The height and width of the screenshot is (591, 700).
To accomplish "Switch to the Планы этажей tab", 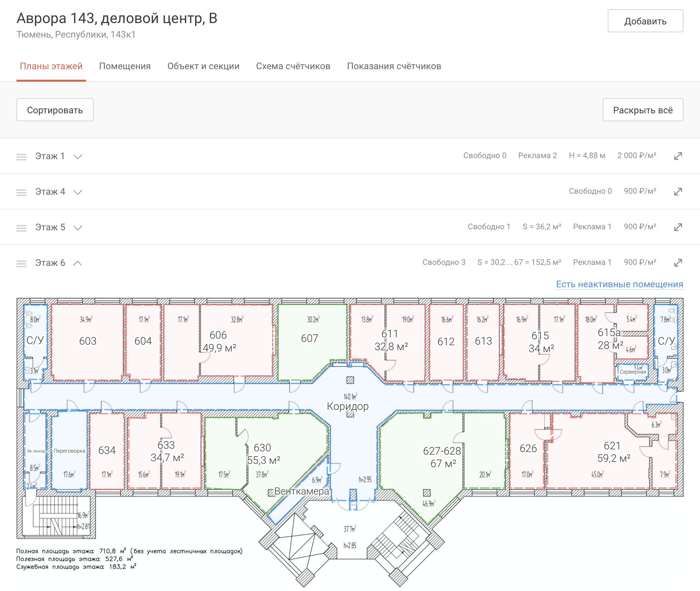I will tap(51, 66).
